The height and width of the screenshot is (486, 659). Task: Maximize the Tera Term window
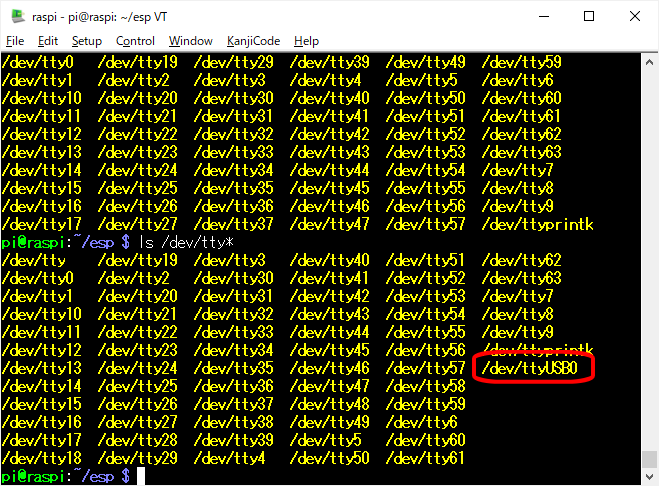(x=589, y=16)
